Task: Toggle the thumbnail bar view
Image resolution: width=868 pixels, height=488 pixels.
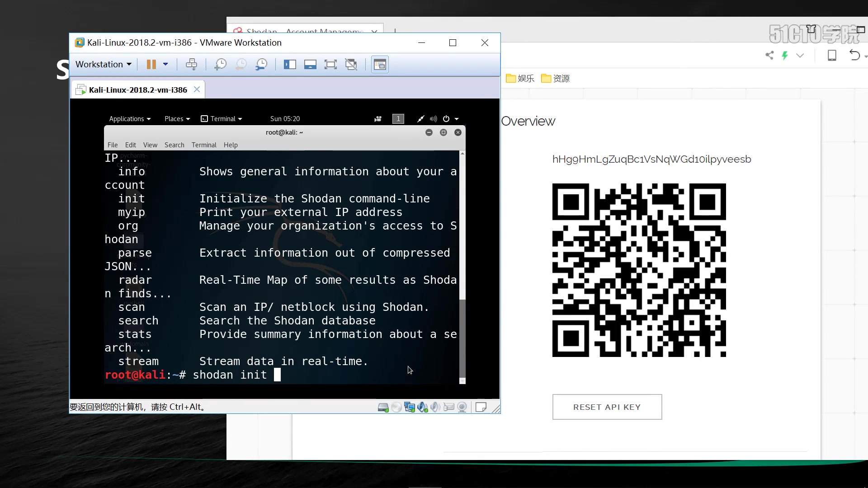Action: point(310,65)
